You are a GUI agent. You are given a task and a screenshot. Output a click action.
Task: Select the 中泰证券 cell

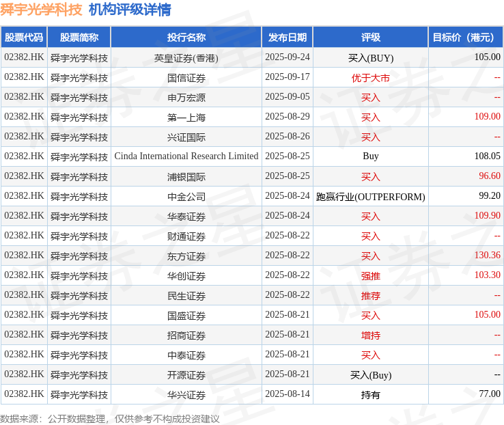coord(186,355)
